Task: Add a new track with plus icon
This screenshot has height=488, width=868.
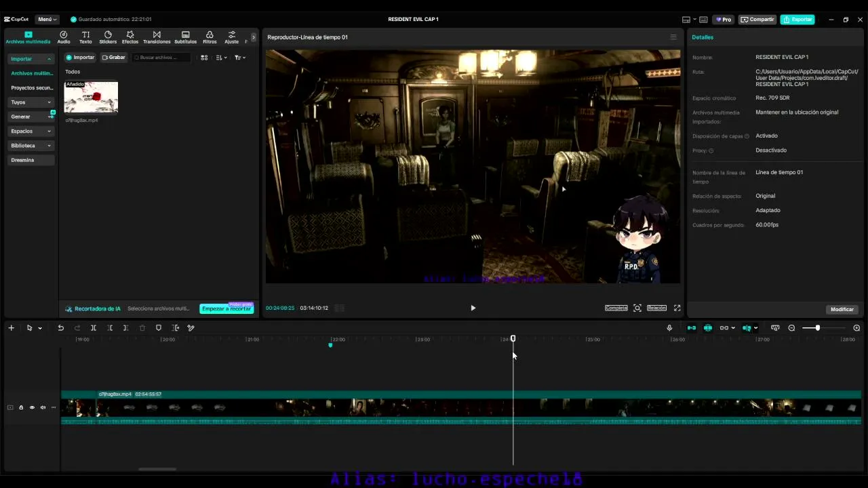Action: [11, 328]
